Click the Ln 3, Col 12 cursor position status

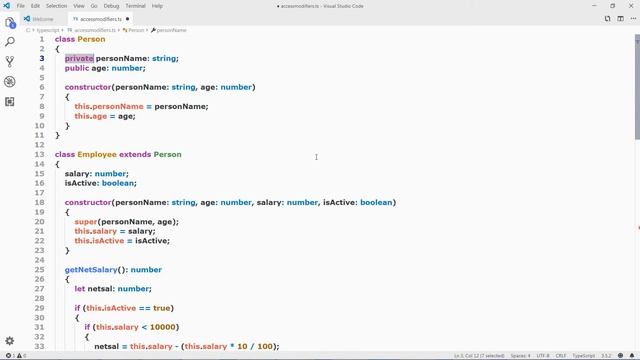point(479,356)
